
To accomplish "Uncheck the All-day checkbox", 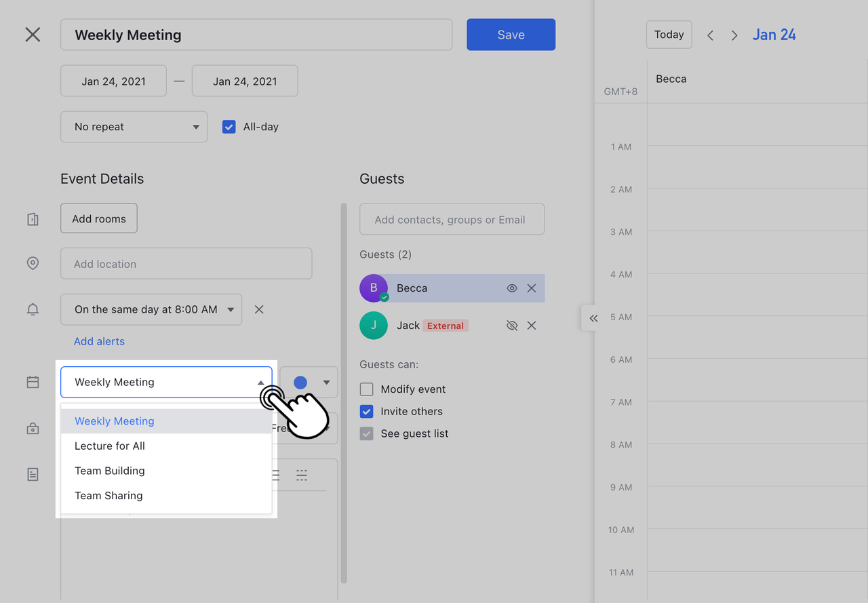I will (229, 127).
